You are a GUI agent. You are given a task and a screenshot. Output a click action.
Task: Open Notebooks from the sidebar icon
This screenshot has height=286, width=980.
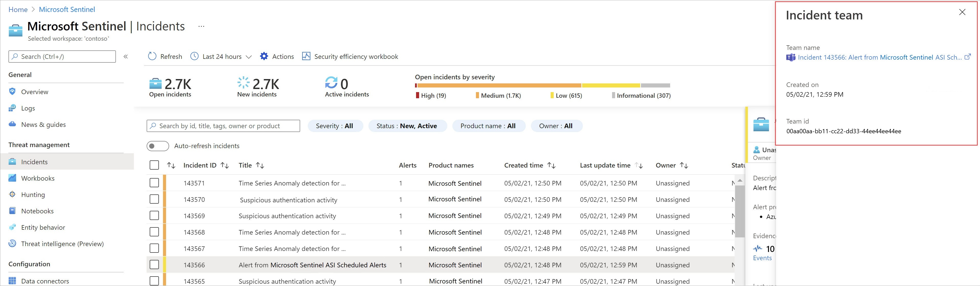click(13, 211)
